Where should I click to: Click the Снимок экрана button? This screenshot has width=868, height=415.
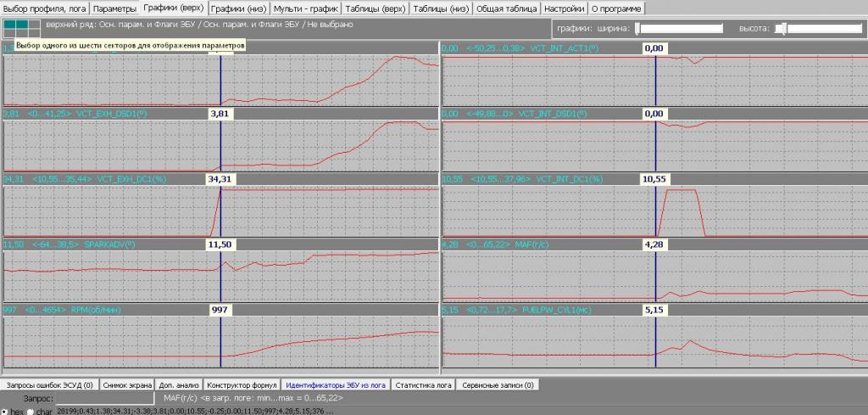tap(128, 385)
